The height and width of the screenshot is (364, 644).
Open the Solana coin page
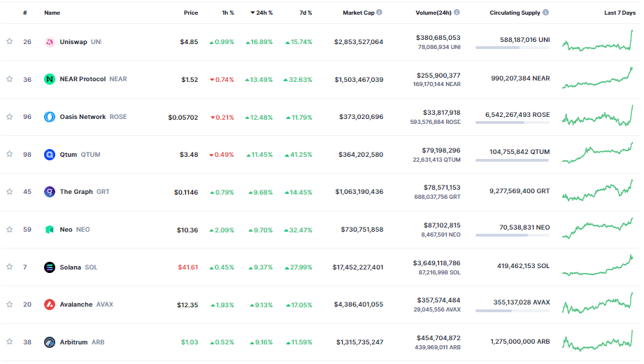pyautogui.click(x=70, y=267)
